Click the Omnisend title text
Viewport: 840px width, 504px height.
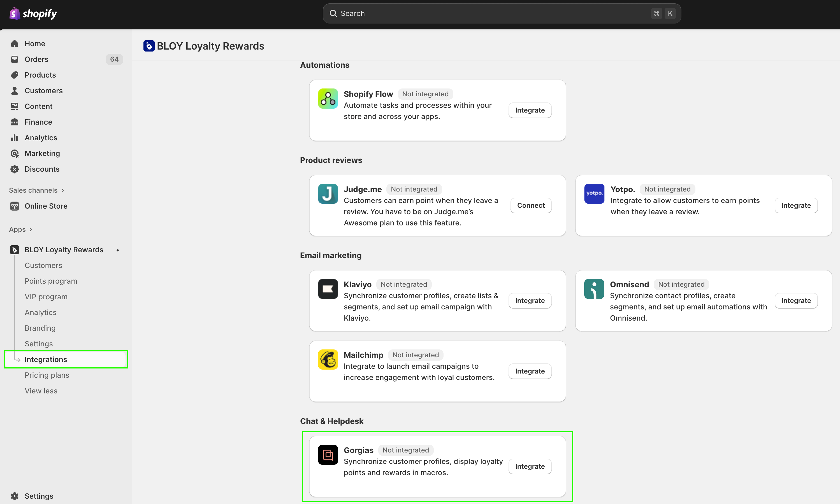point(629,284)
